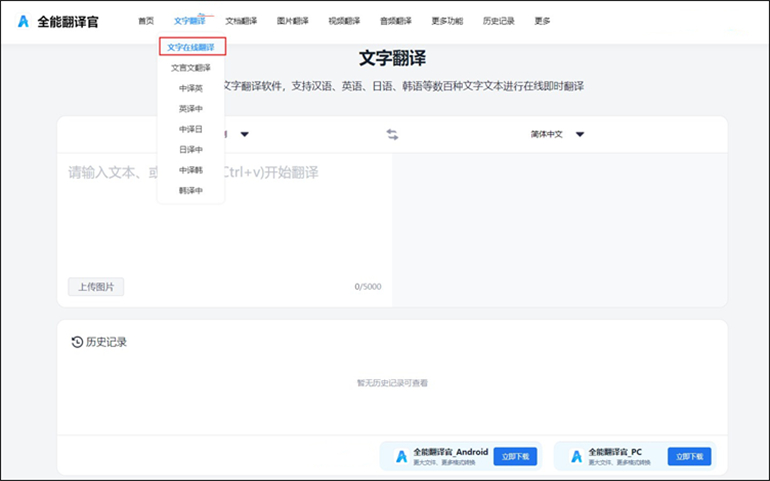Open 更多功能 in the navigation

(447, 21)
